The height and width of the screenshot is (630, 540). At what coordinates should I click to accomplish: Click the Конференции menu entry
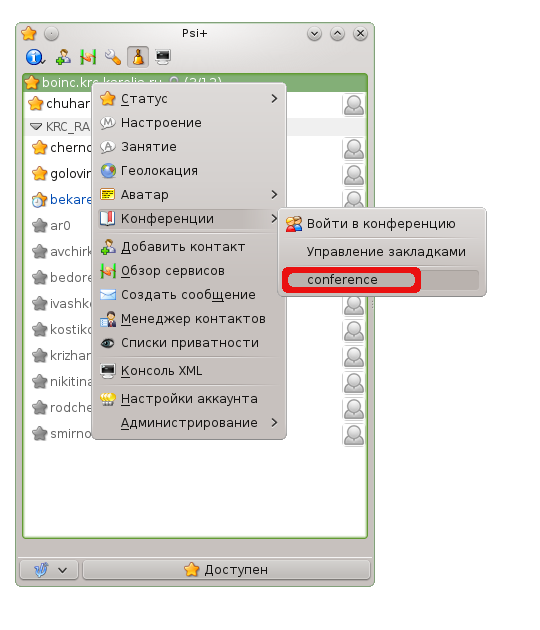click(x=189, y=219)
